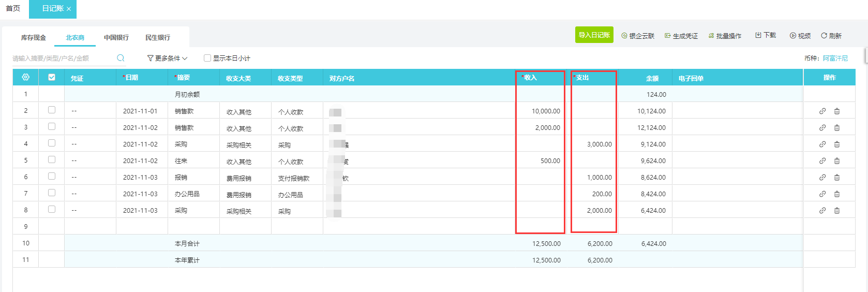
Task: Open 民生银行 account tab
Action: point(158,37)
